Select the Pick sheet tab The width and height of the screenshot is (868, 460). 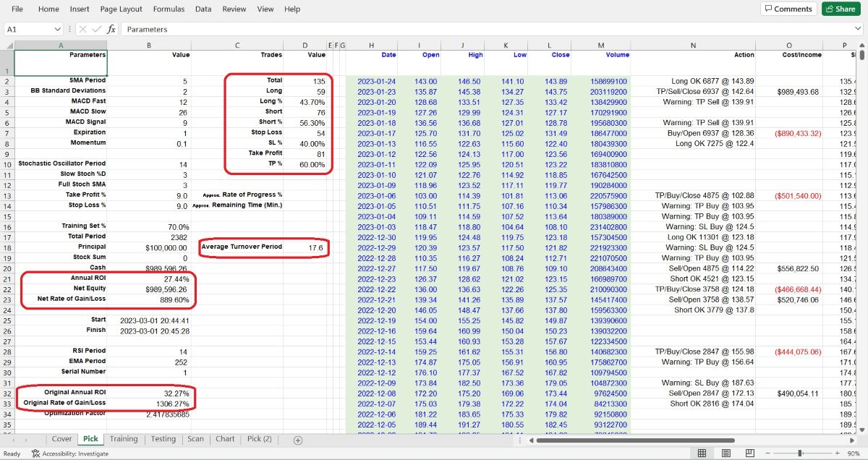pos(90,439)
